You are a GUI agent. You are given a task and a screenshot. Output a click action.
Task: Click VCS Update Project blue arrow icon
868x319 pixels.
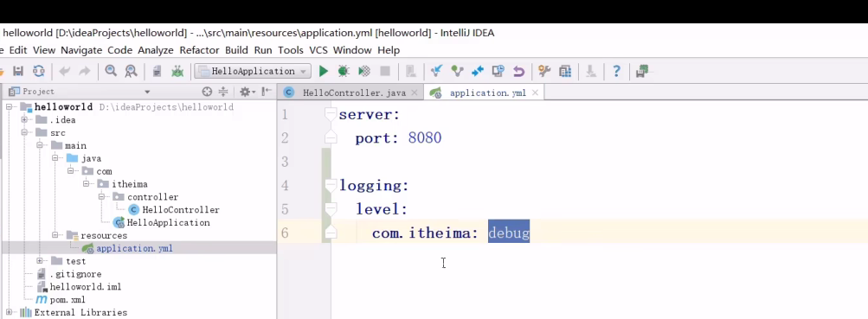[437, 71]
